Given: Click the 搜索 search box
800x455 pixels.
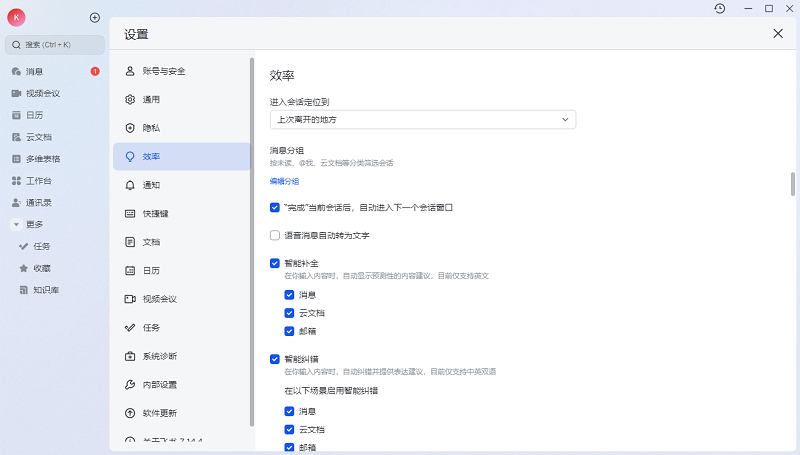Looking at the screenshot, I should coord(55,45).
